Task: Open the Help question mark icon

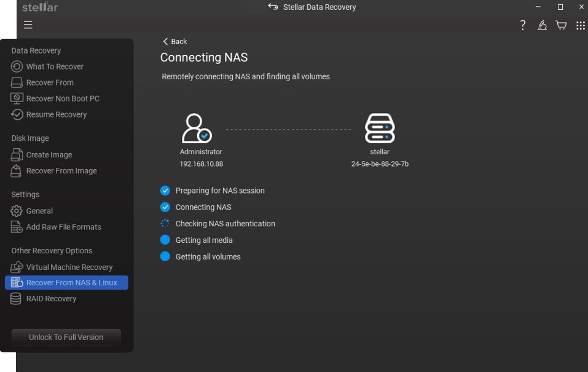Action: pos(523,25)
